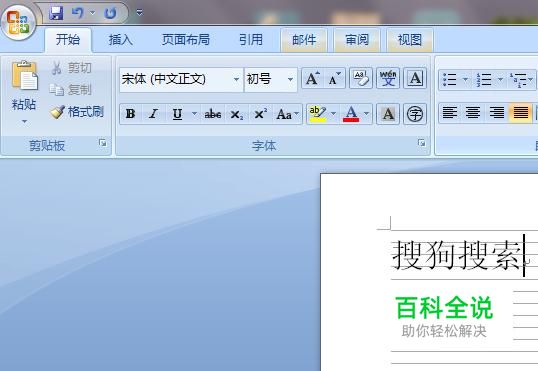Toggle superscript formatting

261,114
